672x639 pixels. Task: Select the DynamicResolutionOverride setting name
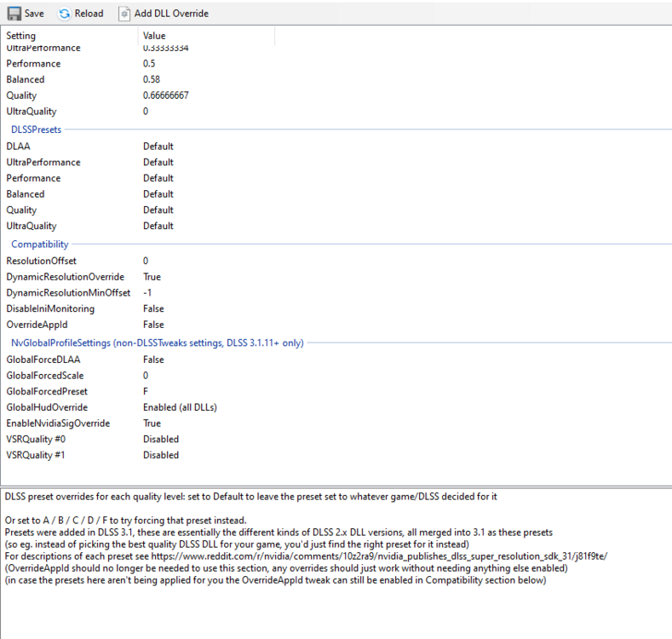65,277
